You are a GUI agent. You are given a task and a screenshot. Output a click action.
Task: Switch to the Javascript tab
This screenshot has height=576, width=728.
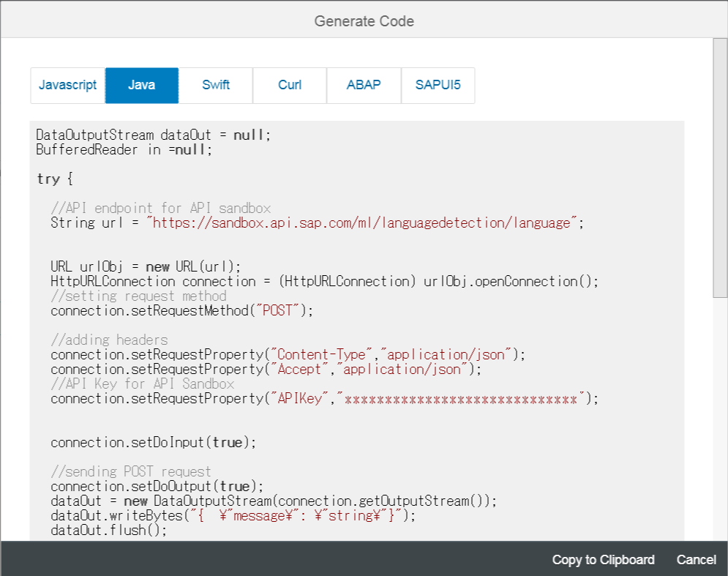coord(67,85)
